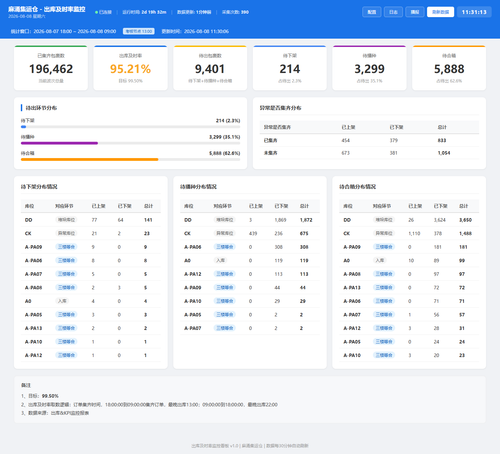500x454 pixels.
Task: Click the 833 total in 已集齐 row
Action: [x=442, y=140]
